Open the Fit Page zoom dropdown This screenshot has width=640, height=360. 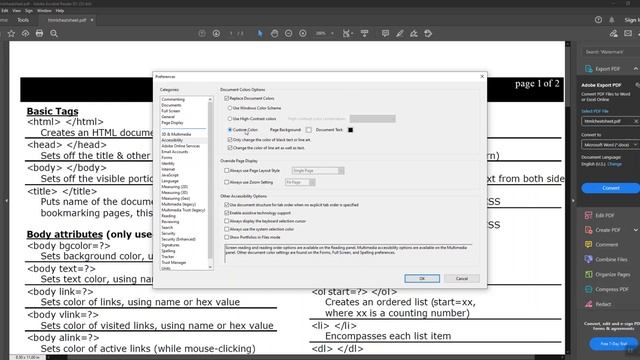point(300,182)
